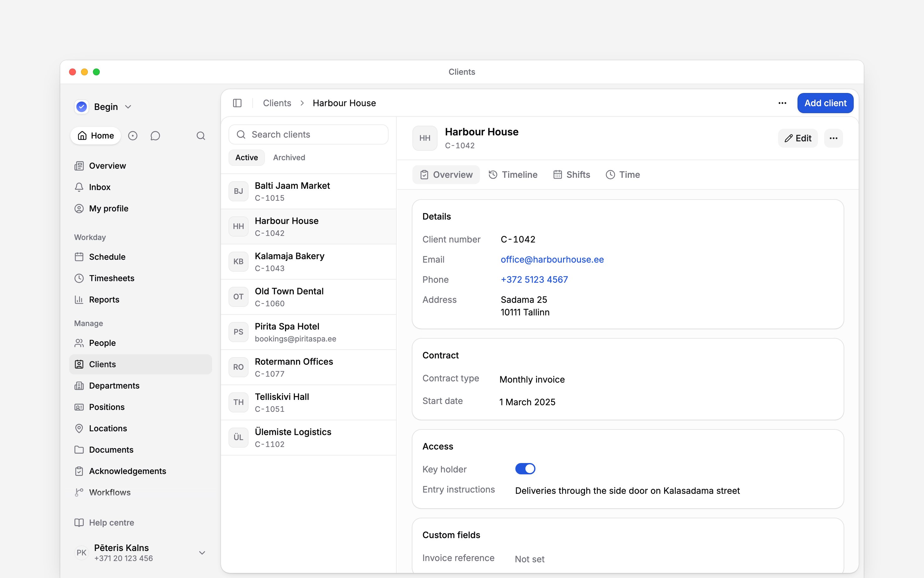Screen dimensions: 924x578
Task: Open Acknowledgements in the sidebar
Action: [x=141, y=471]
